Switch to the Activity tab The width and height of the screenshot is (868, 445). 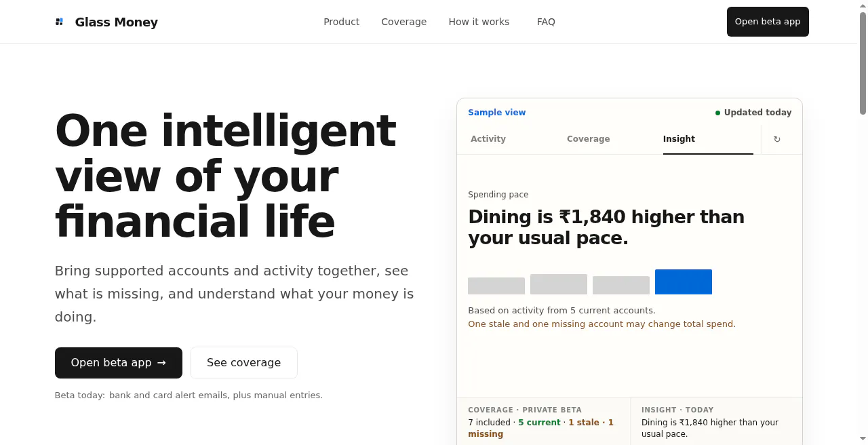pyautogui.click(x=488, y=139)
